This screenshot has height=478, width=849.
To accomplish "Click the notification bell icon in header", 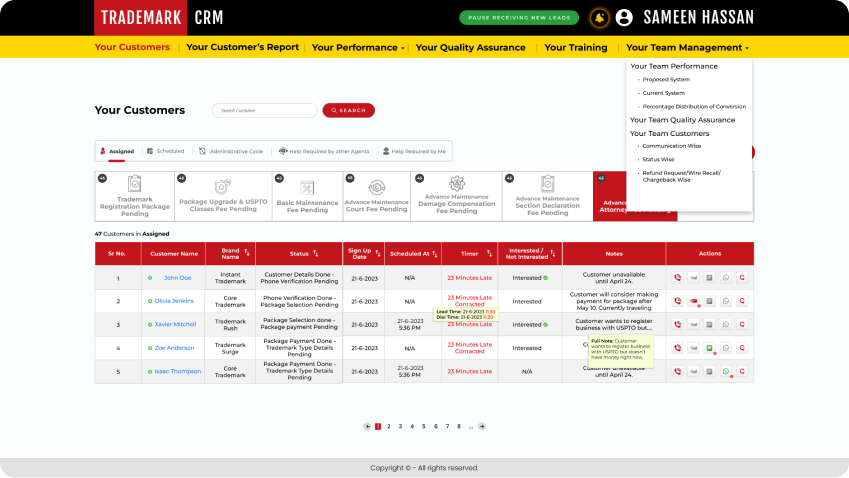I will 599,18.
